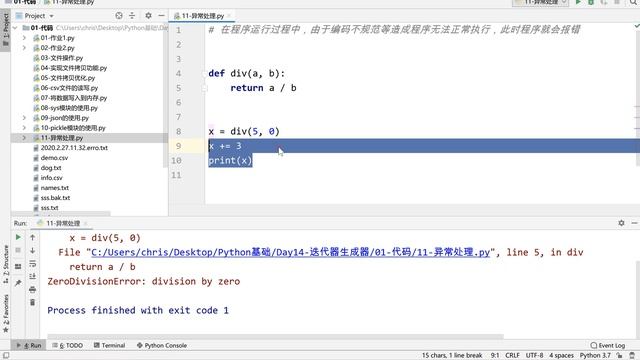Toggle the Structure side tool window
The image size is (640, 360).
[6, 264]
